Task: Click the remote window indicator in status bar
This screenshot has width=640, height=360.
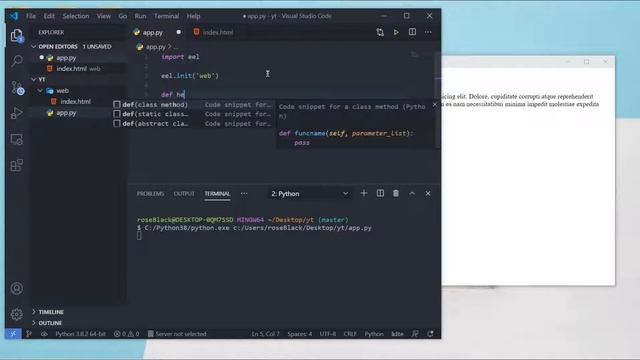Action: pyautogui.click(x=13, y=334)
